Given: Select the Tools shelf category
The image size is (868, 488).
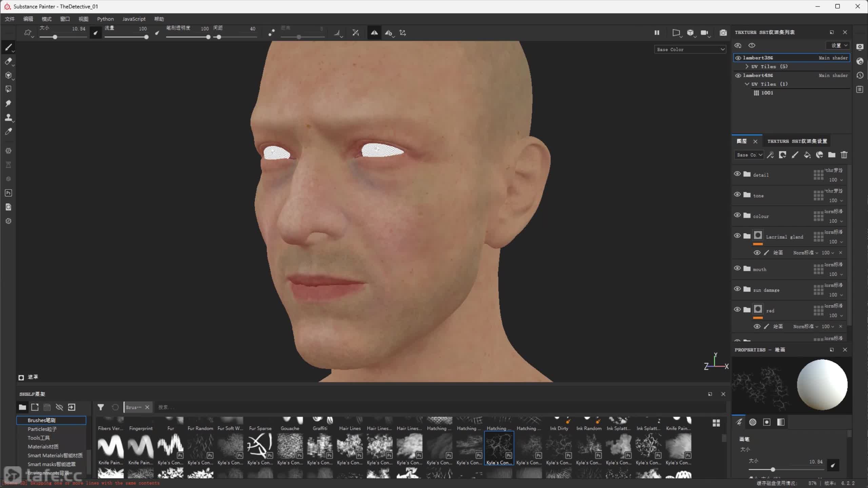Looking at the screenshot, I should pyautogui.click(x=39, y=438).
